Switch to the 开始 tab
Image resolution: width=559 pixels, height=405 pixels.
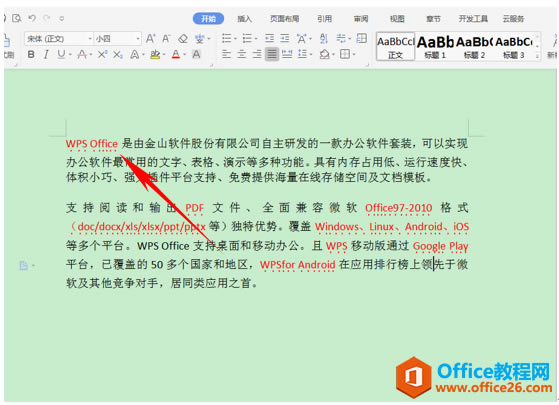click(x=209, y=19)
